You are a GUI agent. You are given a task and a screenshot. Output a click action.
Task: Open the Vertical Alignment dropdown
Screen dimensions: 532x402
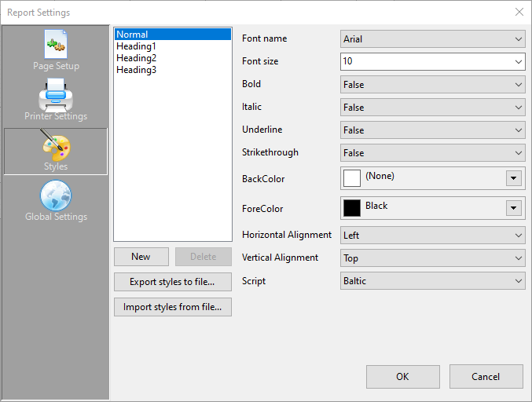pos(432,258)
